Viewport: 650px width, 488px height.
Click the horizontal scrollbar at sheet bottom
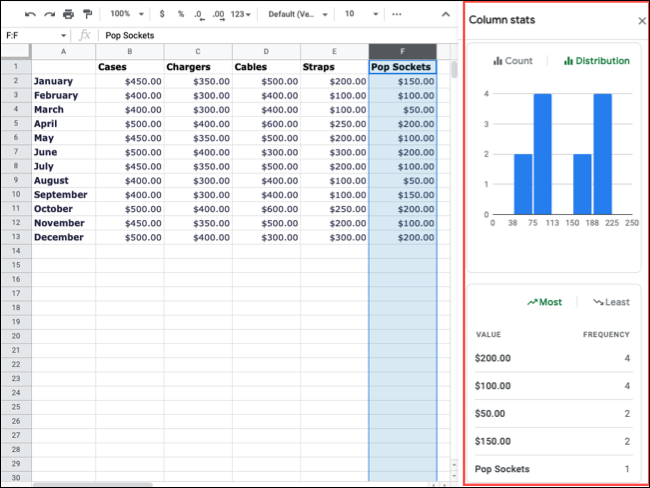point(93,484)
